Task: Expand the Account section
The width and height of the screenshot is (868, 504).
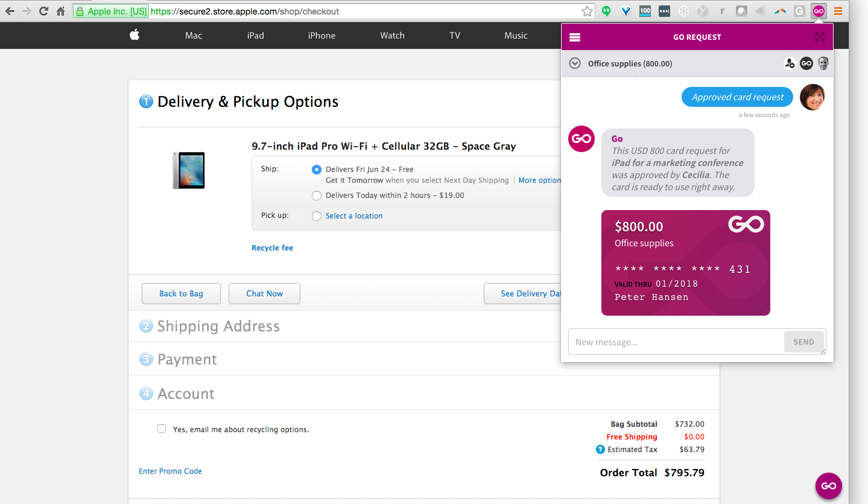Action: pos(186,394)
